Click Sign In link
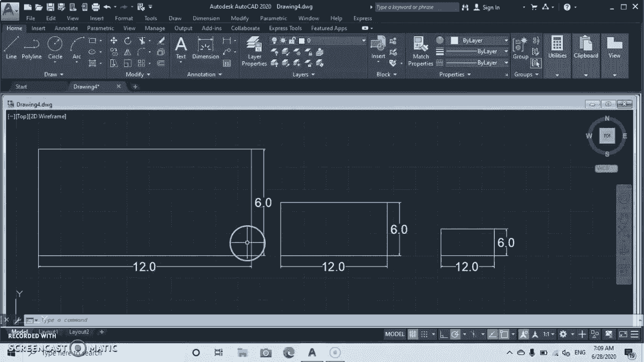This screenshot has width=644, height=362. pos(492,7)
